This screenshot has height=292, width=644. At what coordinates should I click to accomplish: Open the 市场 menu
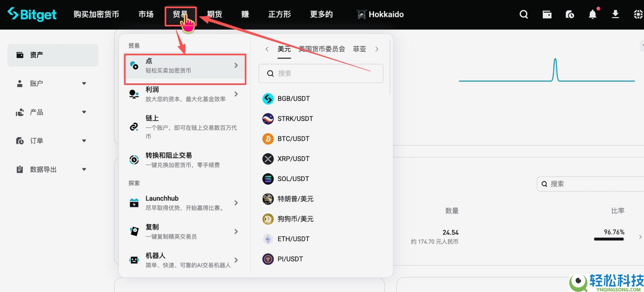pyautogui.click(x=146, y=15)
